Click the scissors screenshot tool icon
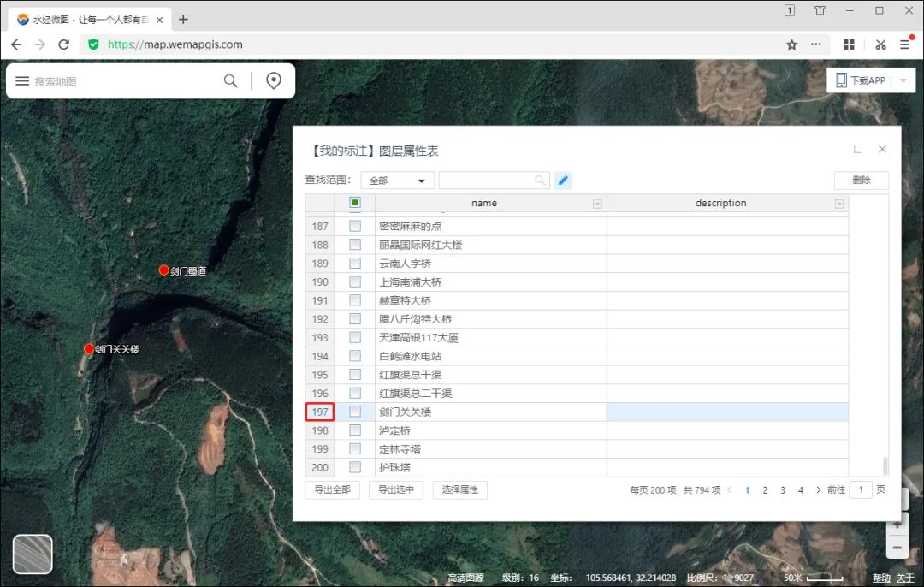Viewport: 924px width, 587px height. point(881,44)
